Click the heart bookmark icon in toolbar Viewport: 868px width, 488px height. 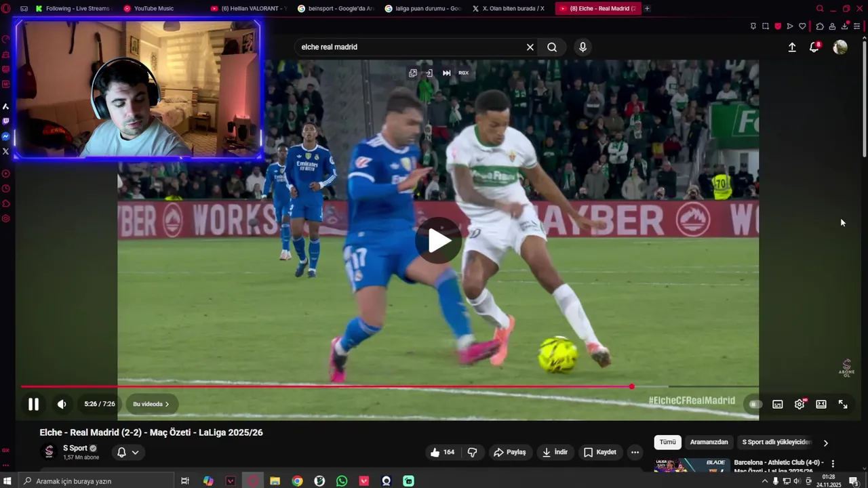click(802, 26)
